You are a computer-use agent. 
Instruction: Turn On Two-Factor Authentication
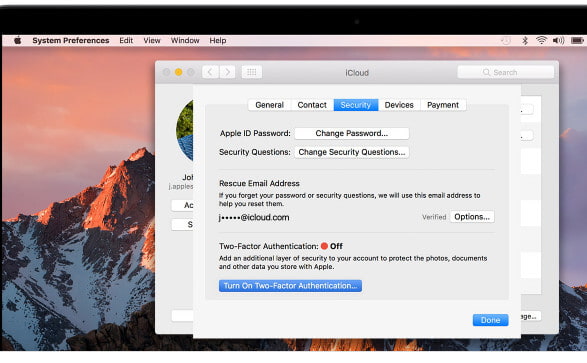click(290, 286)
